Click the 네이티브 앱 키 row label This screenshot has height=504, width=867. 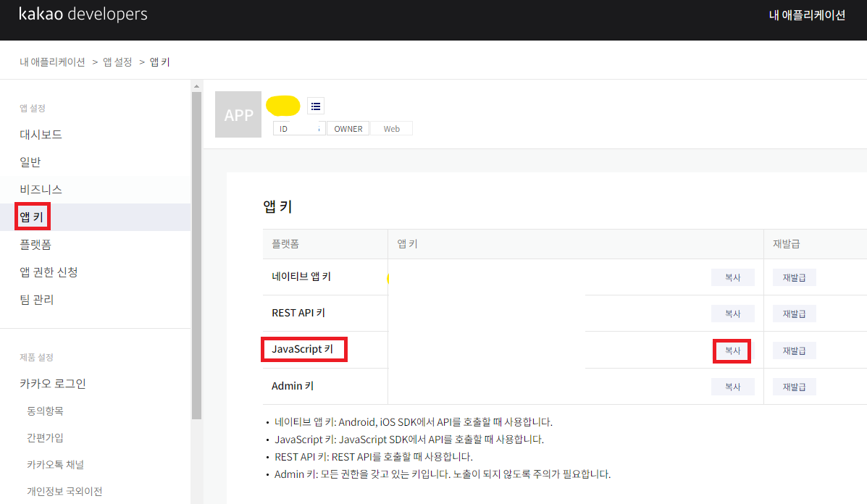coord(301,277)
